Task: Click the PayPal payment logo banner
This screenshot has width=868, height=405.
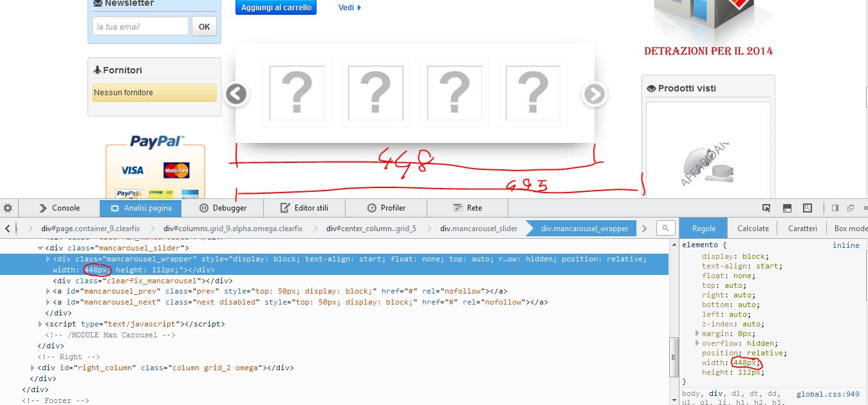Action: (x=156, y=167)
